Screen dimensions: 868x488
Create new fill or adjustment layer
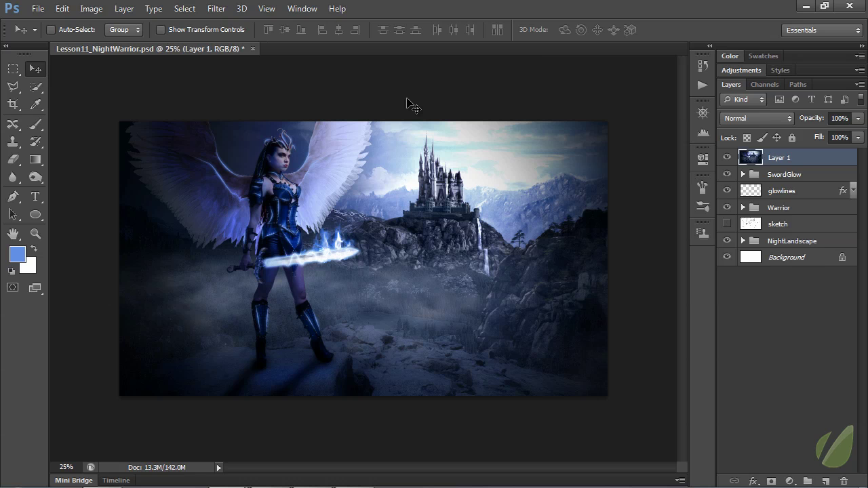tap(789, 481)
